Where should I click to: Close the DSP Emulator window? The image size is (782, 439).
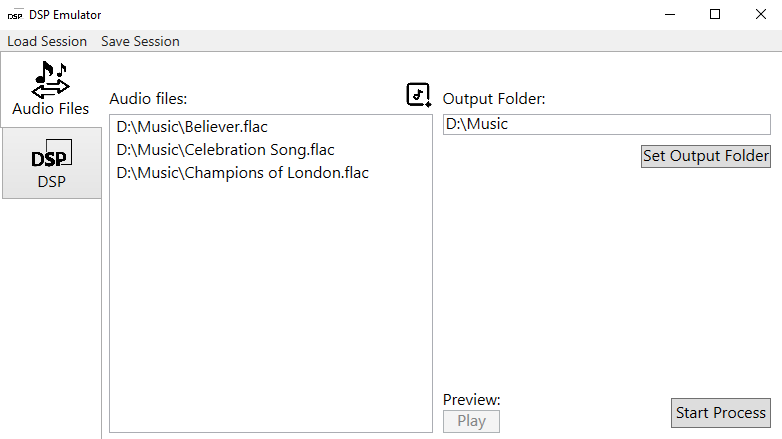[760, 14]
